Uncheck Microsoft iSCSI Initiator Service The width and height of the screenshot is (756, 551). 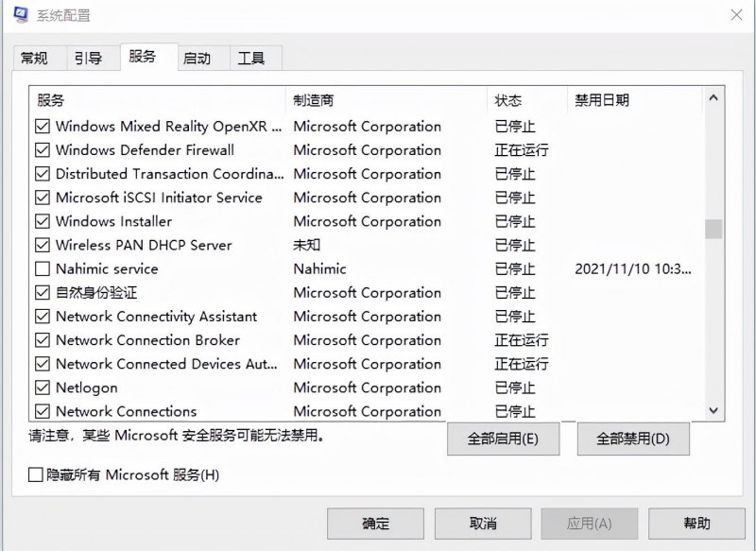pyautogui.click(x=43, y=198)
